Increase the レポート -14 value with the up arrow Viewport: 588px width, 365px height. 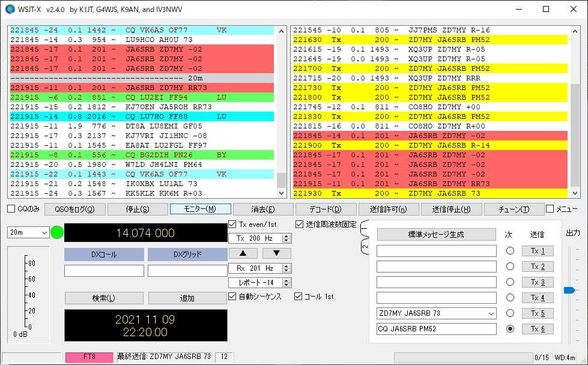(286, 280)
